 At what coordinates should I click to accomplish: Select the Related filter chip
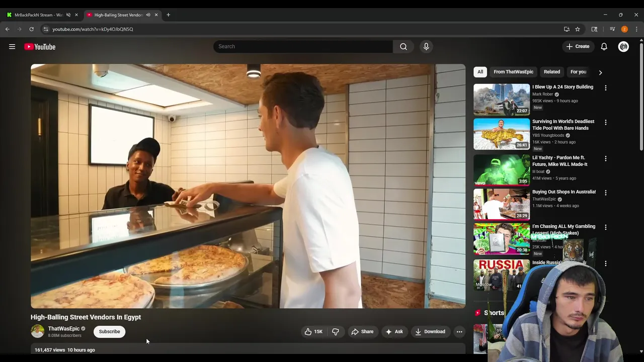coord(552,72)
